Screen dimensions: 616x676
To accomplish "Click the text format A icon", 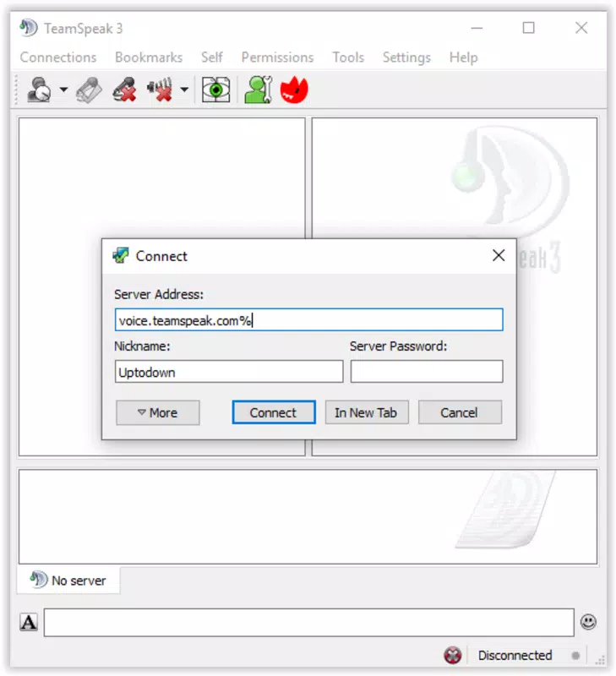I will pos(29,622).
